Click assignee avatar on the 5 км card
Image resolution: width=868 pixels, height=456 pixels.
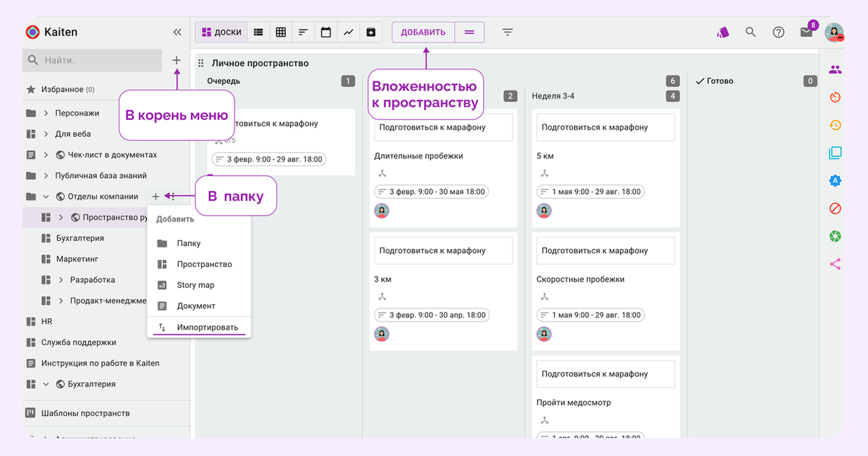[x=544, y=211]
